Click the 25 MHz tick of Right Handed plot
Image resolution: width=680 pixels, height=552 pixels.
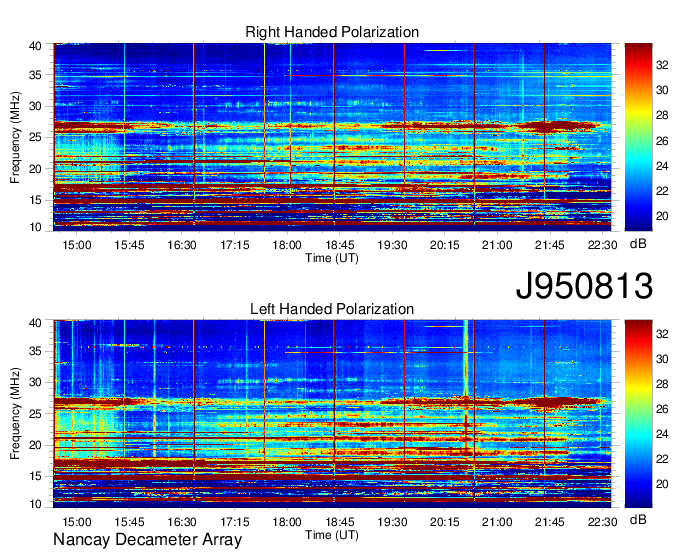35,137
